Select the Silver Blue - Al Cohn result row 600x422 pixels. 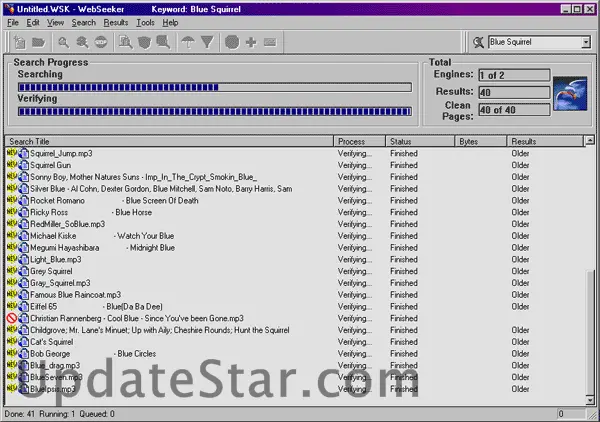pos(295,189)
